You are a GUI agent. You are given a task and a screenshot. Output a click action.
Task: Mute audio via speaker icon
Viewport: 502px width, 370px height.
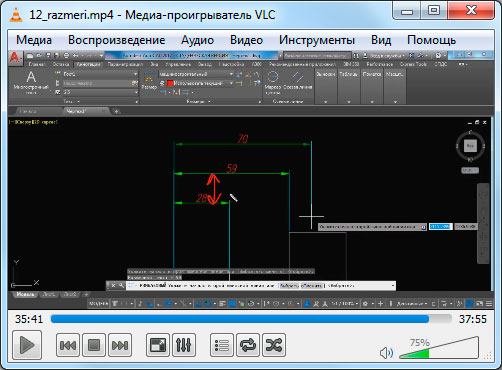(x=386, y=353)
